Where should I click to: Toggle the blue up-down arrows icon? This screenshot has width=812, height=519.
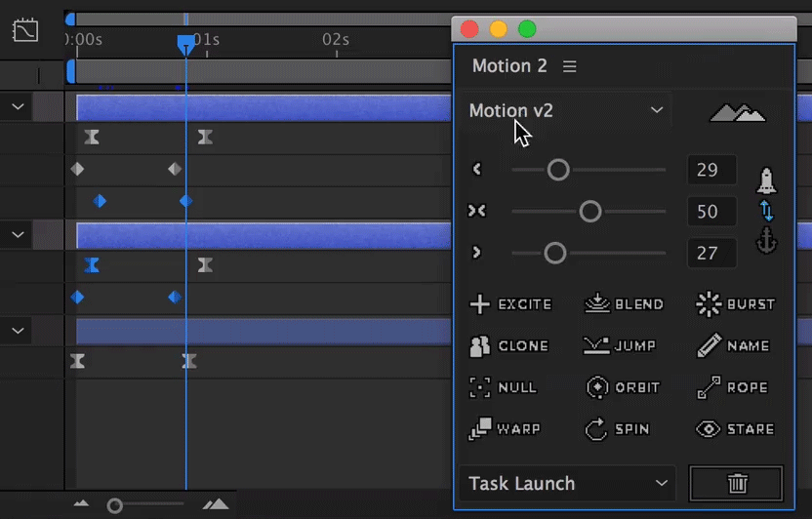pos(766,211)
